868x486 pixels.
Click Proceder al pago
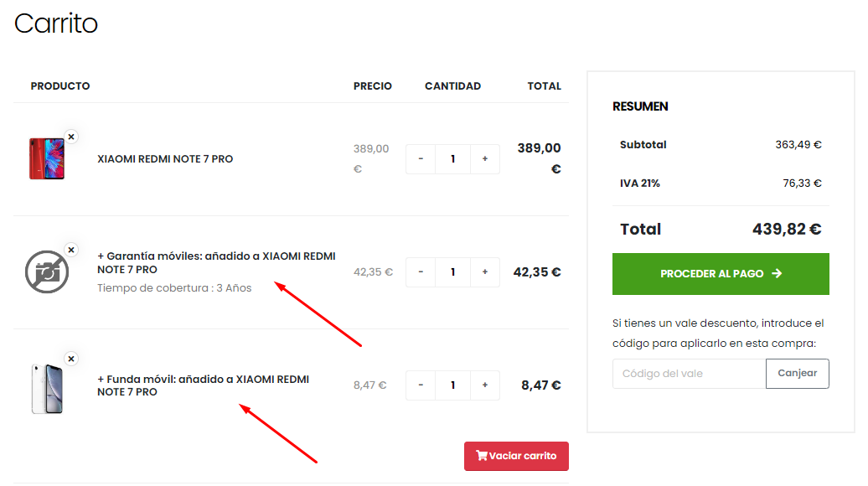tap(721, 273)
